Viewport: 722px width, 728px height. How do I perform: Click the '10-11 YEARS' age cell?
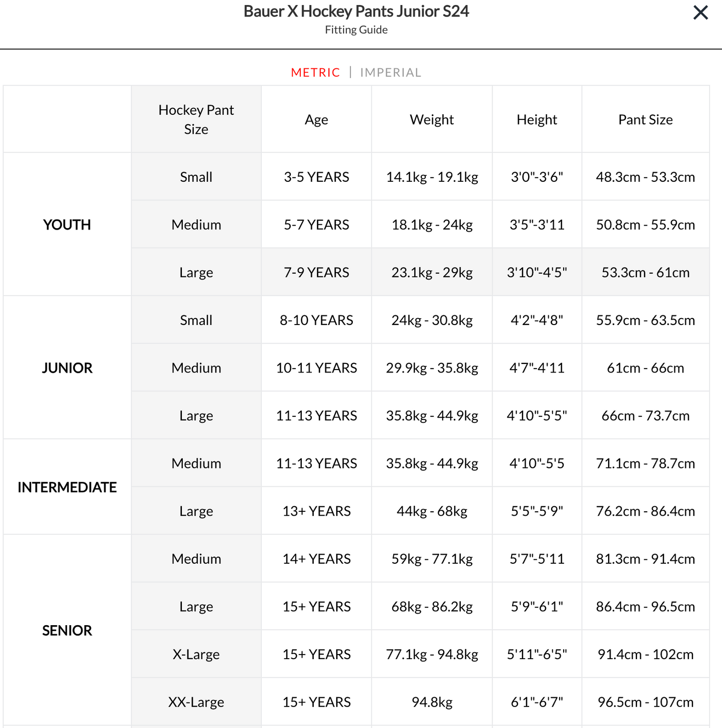[x=317, y=368]
